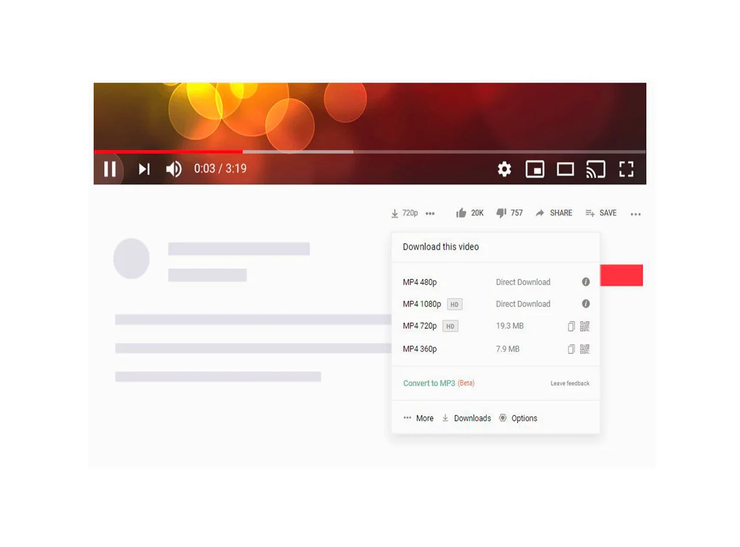Image resolution: width=740 pixels, height=547 pixels.
Task: Click the Download this video header
Action: pyautogui.click(x=440, y=247)
